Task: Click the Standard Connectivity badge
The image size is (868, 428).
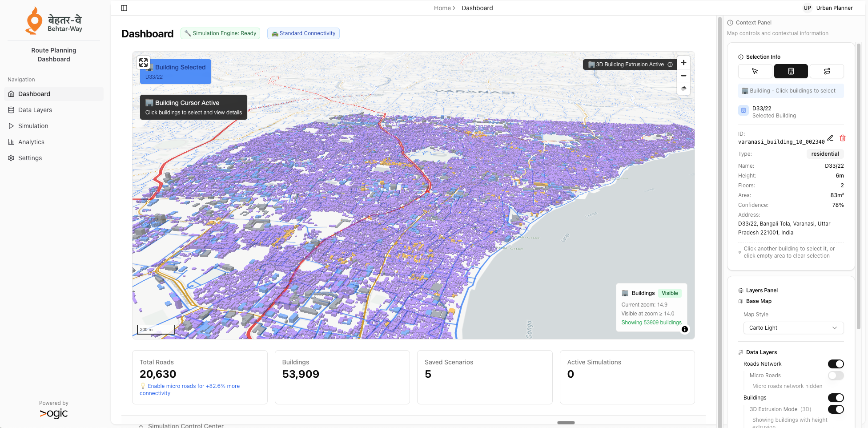Action: click(303, 33)
